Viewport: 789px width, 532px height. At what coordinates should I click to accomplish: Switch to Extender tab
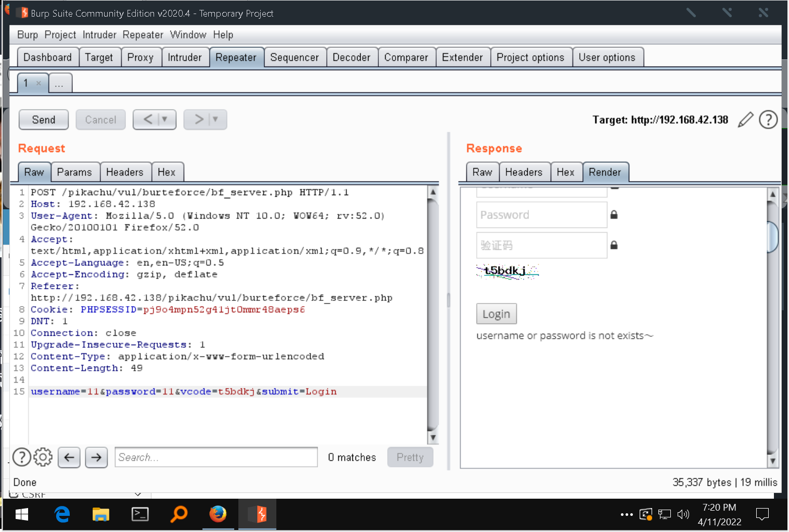pyautogui.click(x=463, y=57)
